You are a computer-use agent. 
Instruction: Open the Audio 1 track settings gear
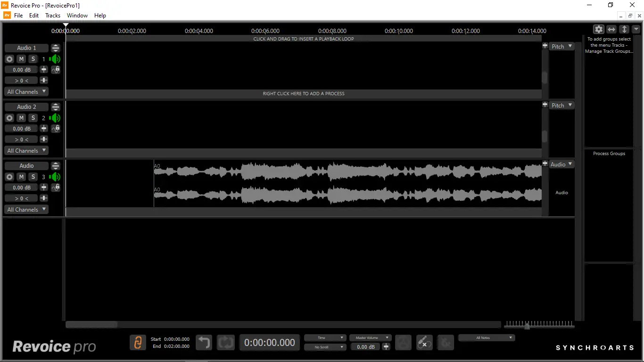[x=9, y=58]
